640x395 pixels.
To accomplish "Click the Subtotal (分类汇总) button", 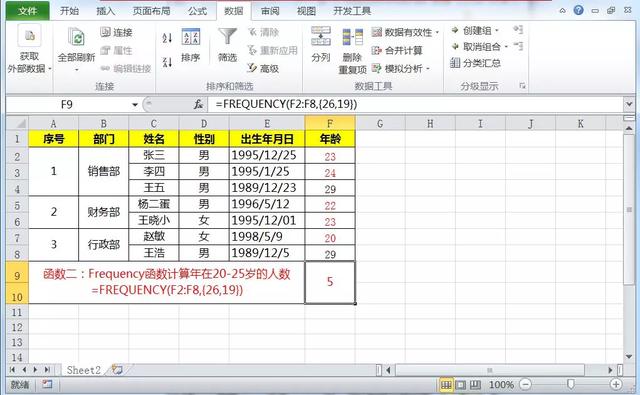I will tap(475, 63).
